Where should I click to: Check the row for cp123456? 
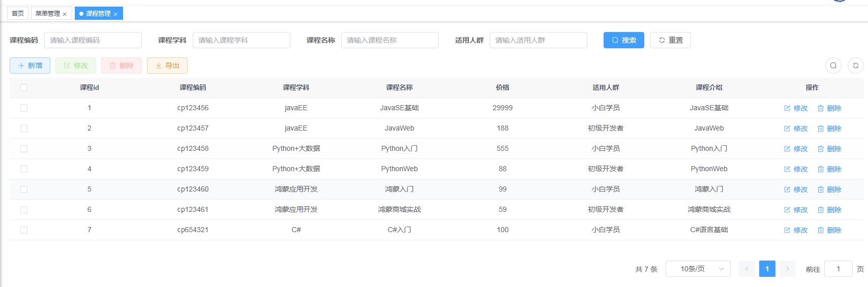click(x=24, y=108)
